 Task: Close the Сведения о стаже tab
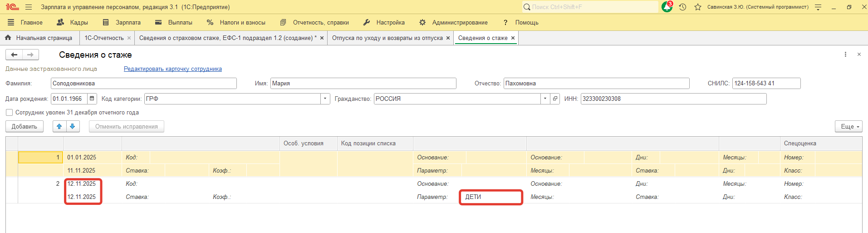tap(513, 38)
